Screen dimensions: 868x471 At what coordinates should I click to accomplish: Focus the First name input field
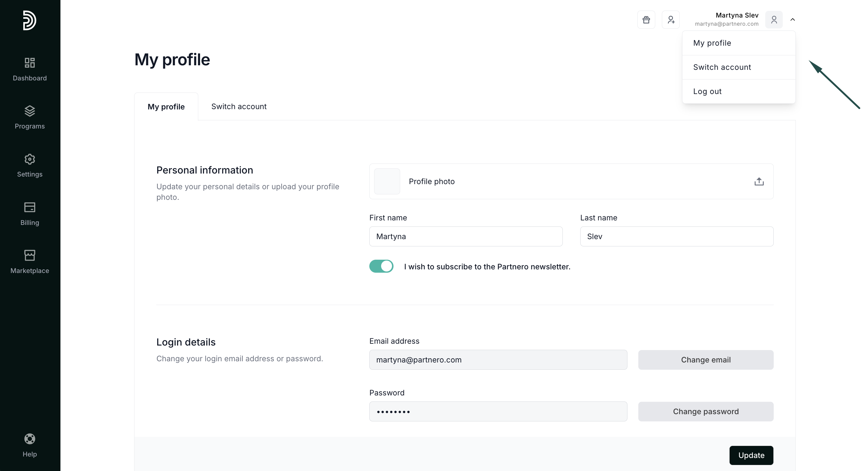click(466, 236)
